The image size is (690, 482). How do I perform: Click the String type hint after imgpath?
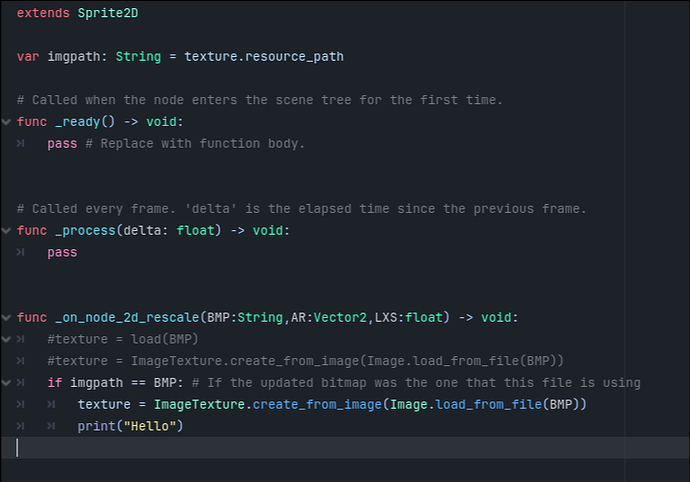point(138,57)
